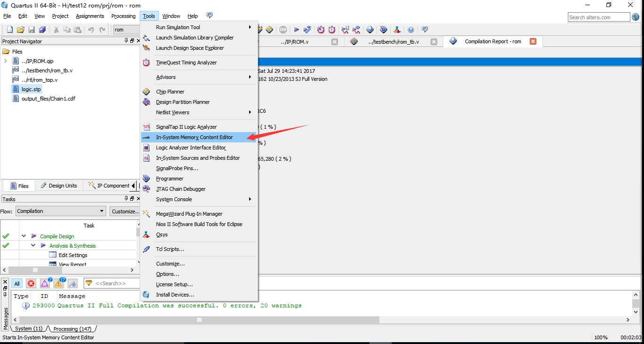Expand Run Simulation Tool submenu
Screen dimensions: 644x344
[199, 27]
